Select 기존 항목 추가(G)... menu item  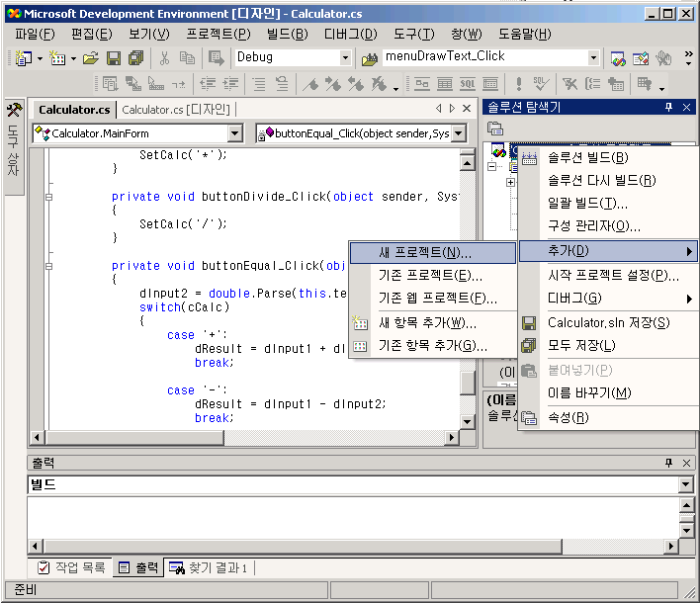tap(433, 345)
